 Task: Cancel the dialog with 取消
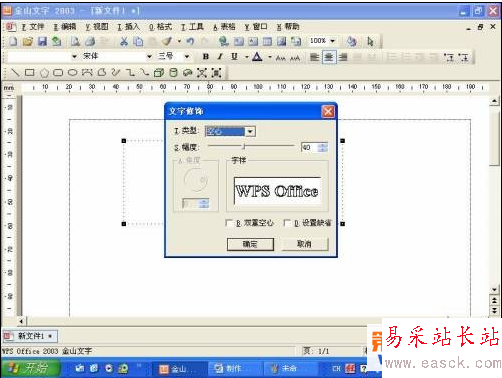point(304,244)
